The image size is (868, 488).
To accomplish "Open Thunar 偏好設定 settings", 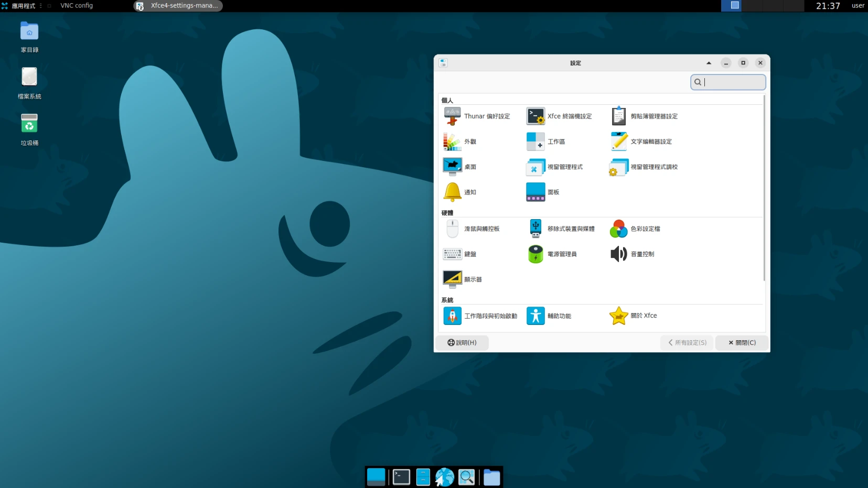I will (477, 116).
